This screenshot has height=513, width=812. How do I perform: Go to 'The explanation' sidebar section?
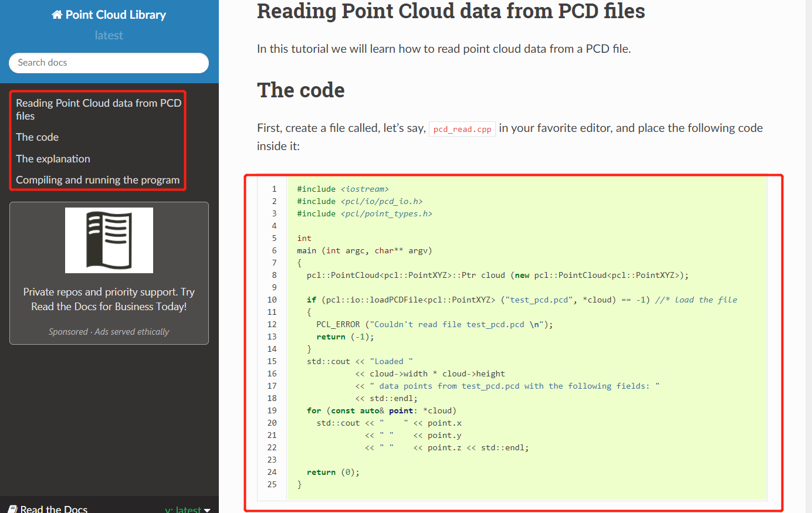53,159
